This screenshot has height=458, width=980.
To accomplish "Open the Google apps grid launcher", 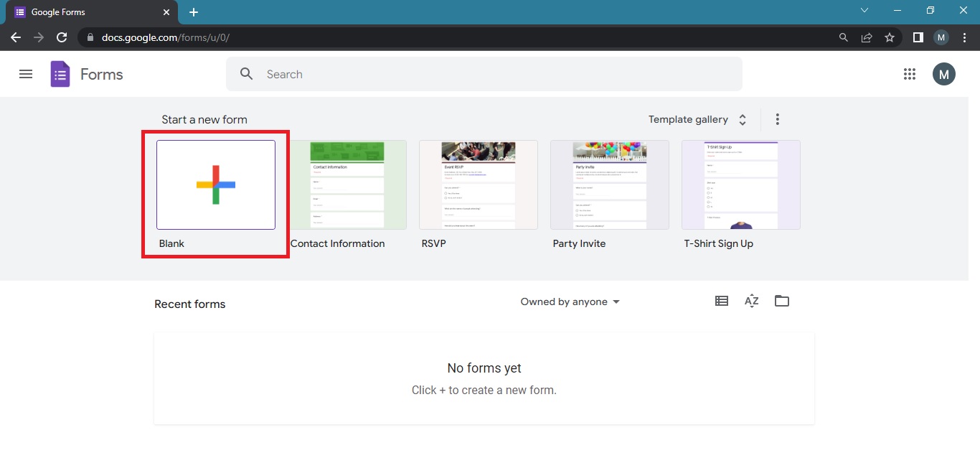I will (x=910, y=74).
